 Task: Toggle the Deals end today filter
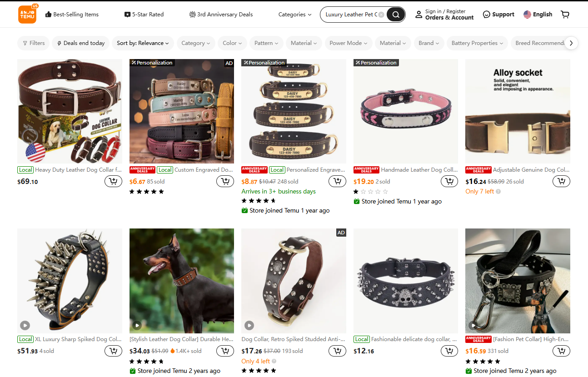click(80, 43)
